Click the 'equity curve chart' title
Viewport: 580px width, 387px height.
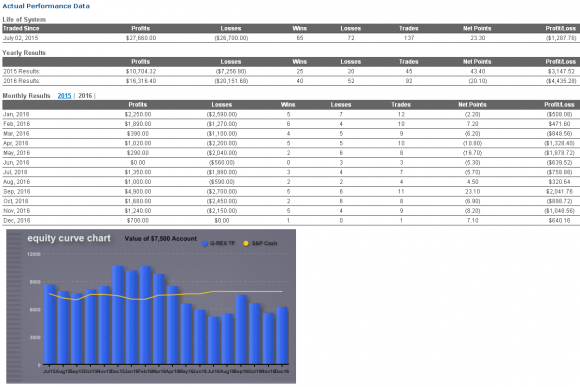point(69,238)
